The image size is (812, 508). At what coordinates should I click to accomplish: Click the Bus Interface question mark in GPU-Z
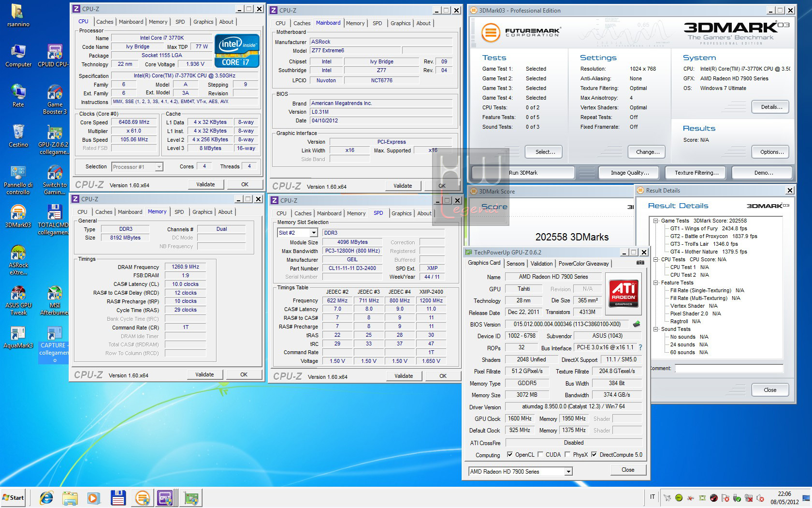[640, 347]
